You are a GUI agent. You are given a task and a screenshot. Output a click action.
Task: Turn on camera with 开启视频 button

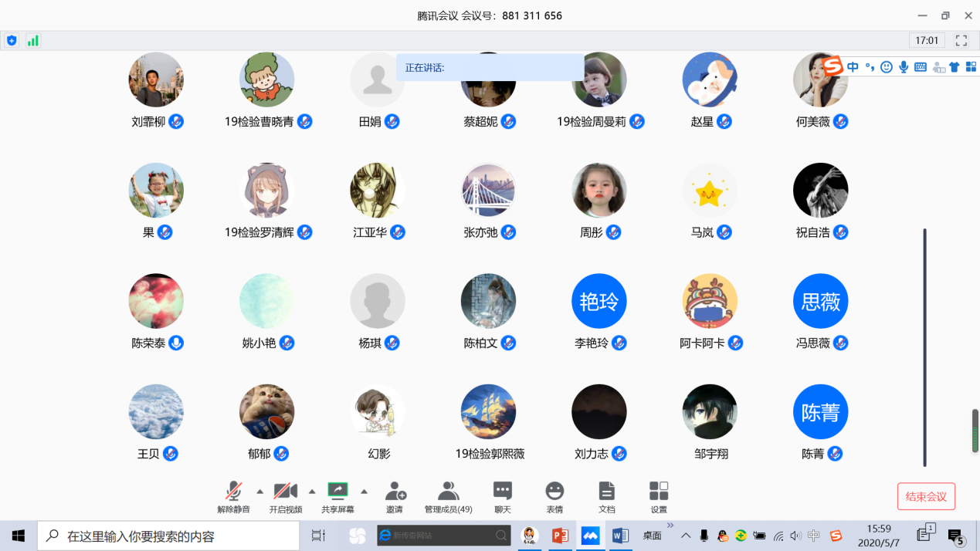(x=285, y=496)
